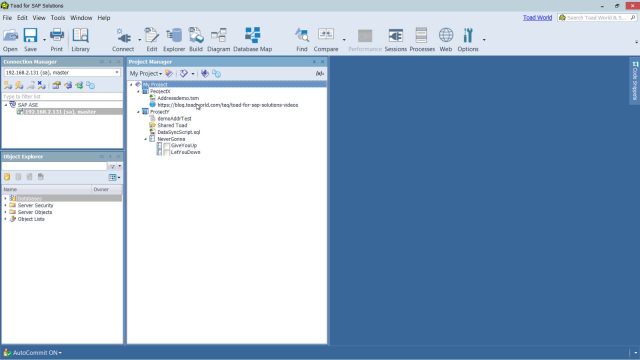640x360 pixels.
Task: Click the Toad World link
Action: (537, 18)
